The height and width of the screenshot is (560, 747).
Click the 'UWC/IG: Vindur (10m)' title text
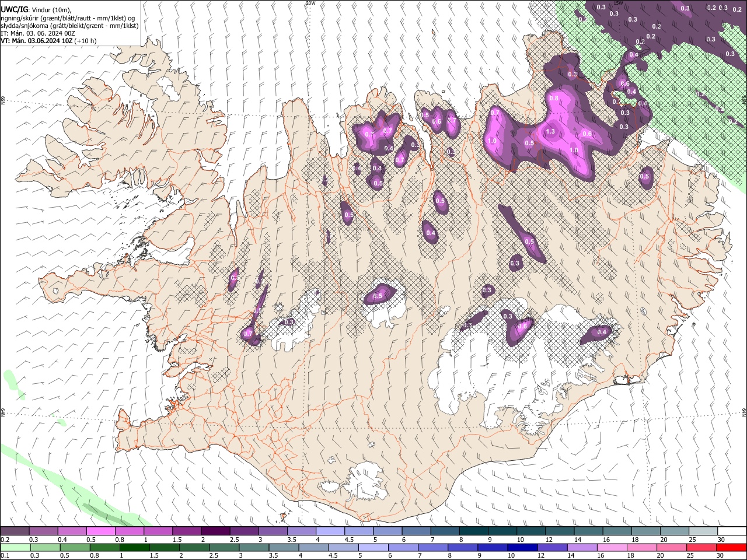tap(36, 10)
